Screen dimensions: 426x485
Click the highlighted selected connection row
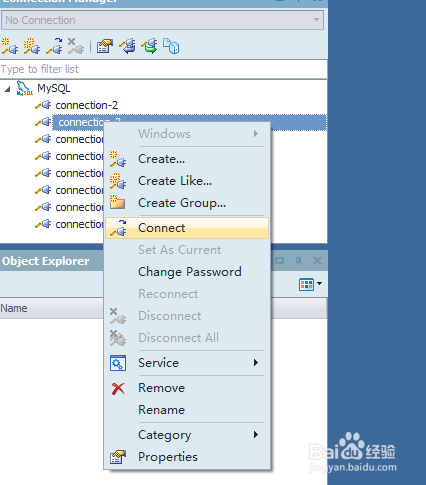(189, 122)
